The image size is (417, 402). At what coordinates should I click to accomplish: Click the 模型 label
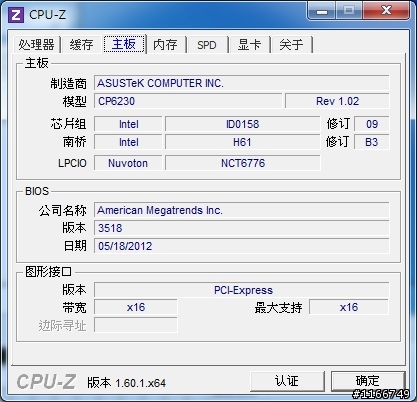[75, 101]
